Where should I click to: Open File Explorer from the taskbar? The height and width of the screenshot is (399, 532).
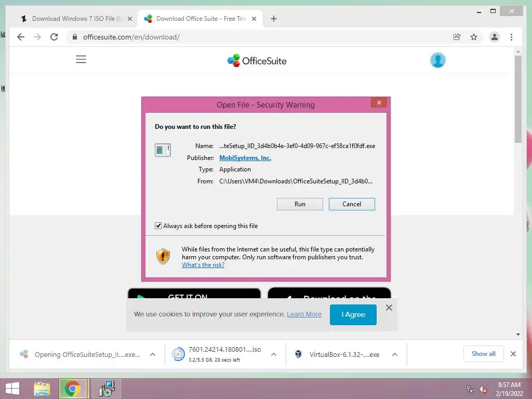42,389
